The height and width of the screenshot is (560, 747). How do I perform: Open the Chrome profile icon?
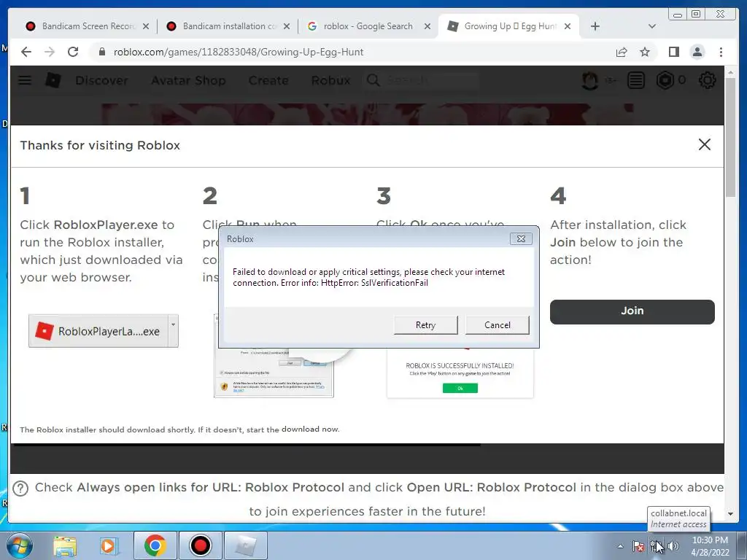pyautogui.click(x=697, y=52)
